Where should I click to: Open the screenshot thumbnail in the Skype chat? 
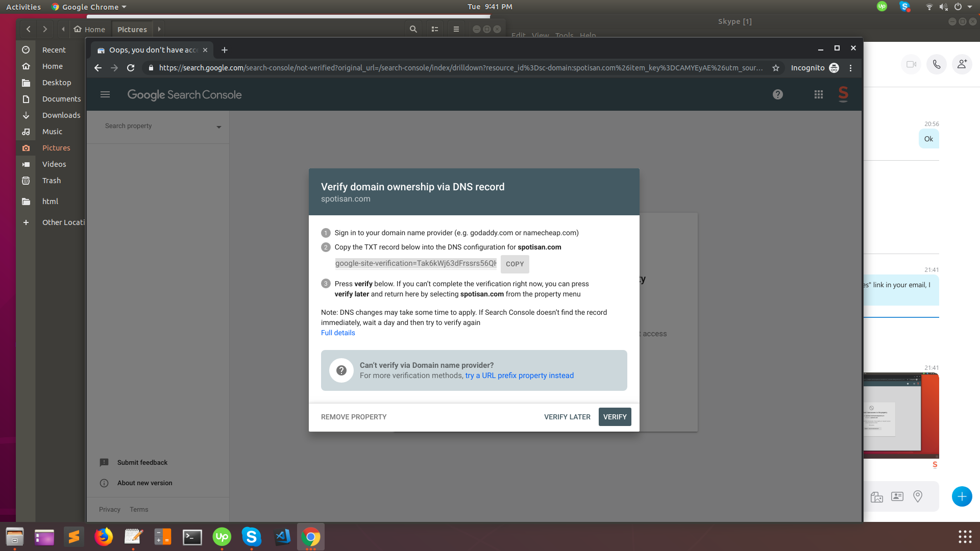(x=901, y=415)
